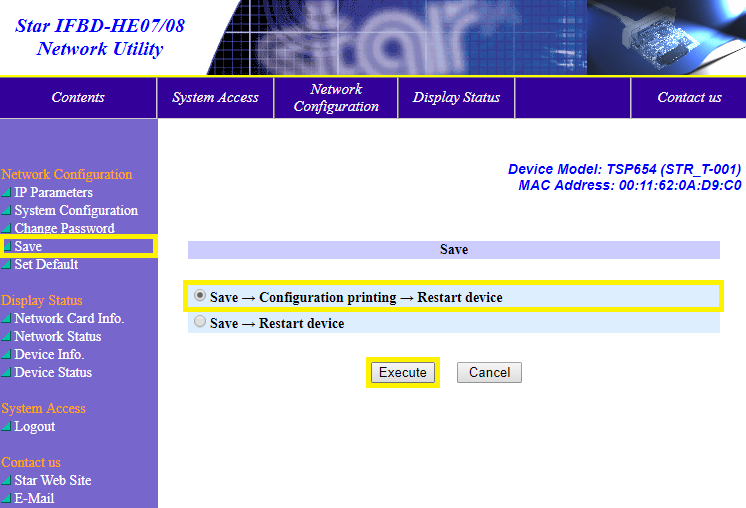Open the Contents tab
Image resolution: width=746 pixels, height=508 pixels.
[x=78, y=98]
